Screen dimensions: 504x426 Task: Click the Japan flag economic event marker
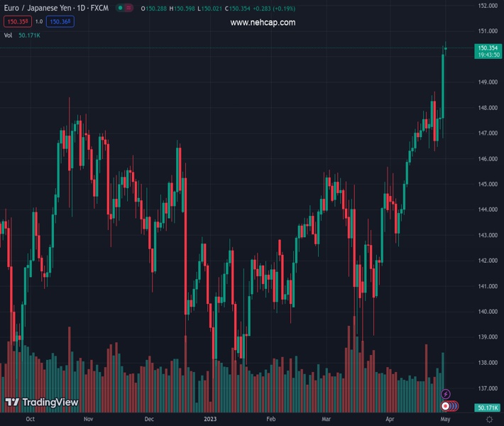[445, 406]
